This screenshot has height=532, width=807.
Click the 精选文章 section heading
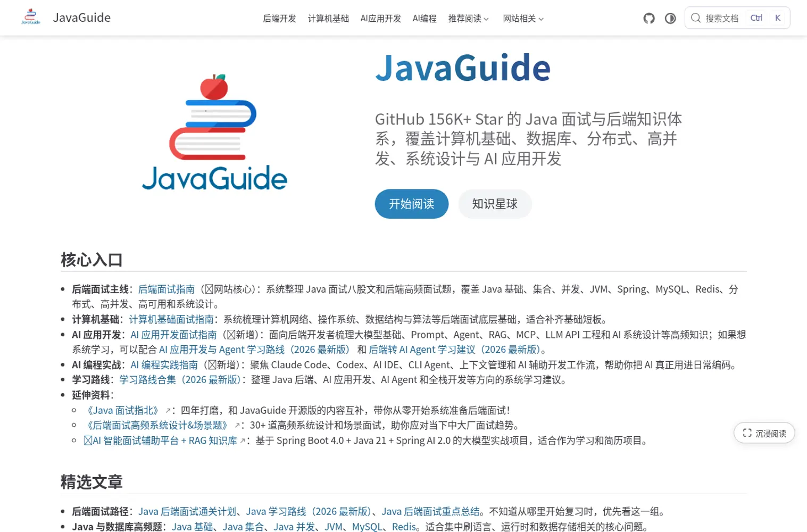[91, 482]
